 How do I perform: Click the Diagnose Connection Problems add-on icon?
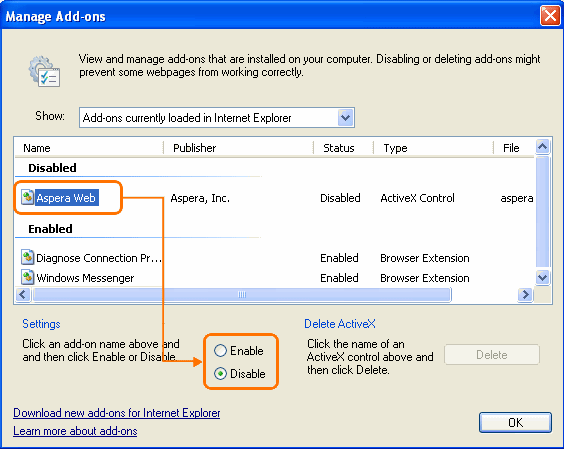coord(27,257)
